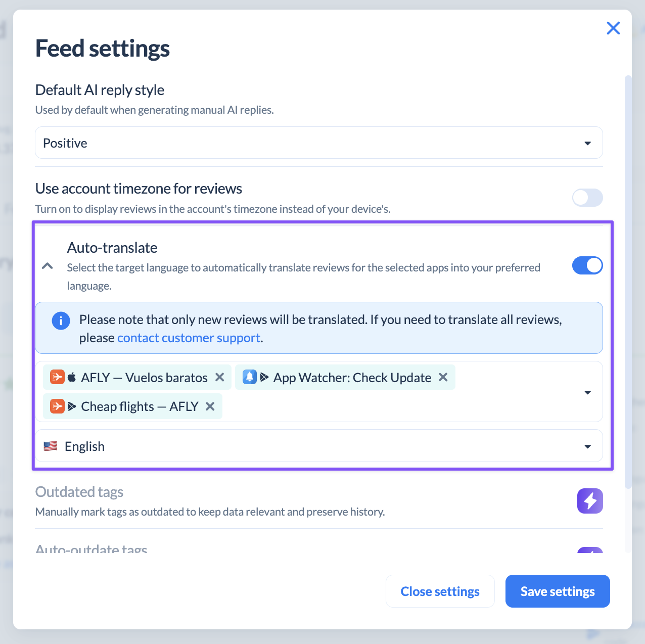Remove the AFLY — Vuelos baratos app tag
645x644 pixels.
[x=219, y=377]
